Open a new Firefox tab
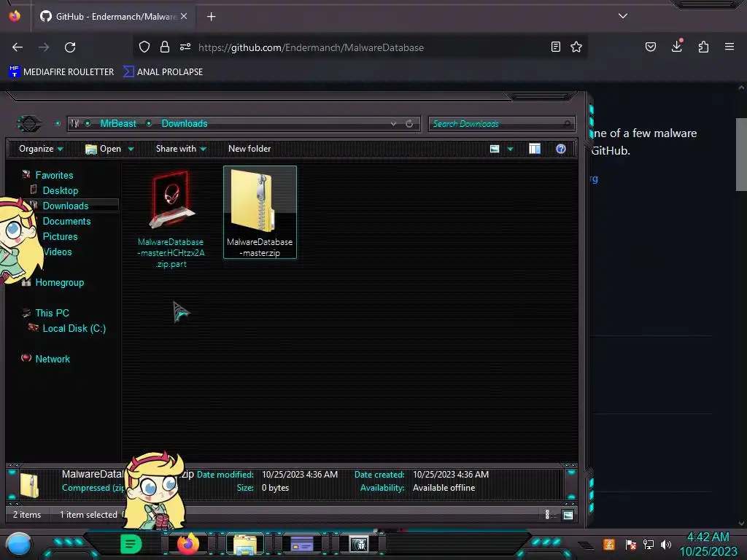This screenshot has width=747, height=560. click(x=211, y=17)
